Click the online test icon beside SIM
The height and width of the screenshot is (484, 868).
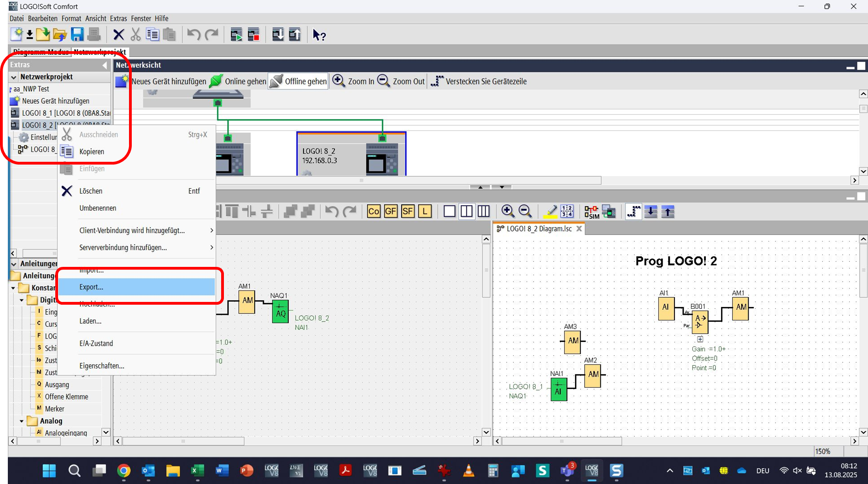pos(609,212)
